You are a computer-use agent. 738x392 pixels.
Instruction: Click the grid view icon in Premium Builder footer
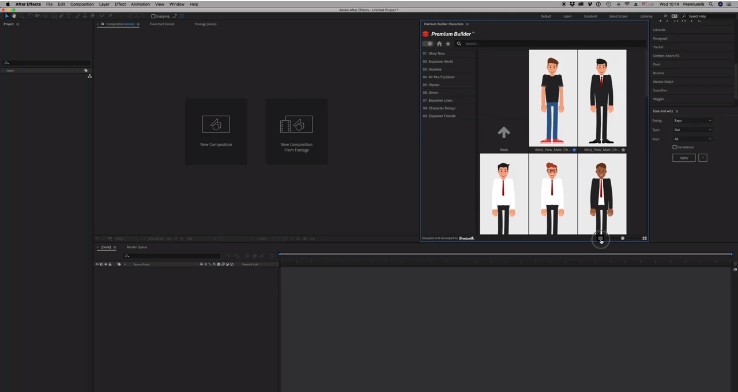coord(644,238)
